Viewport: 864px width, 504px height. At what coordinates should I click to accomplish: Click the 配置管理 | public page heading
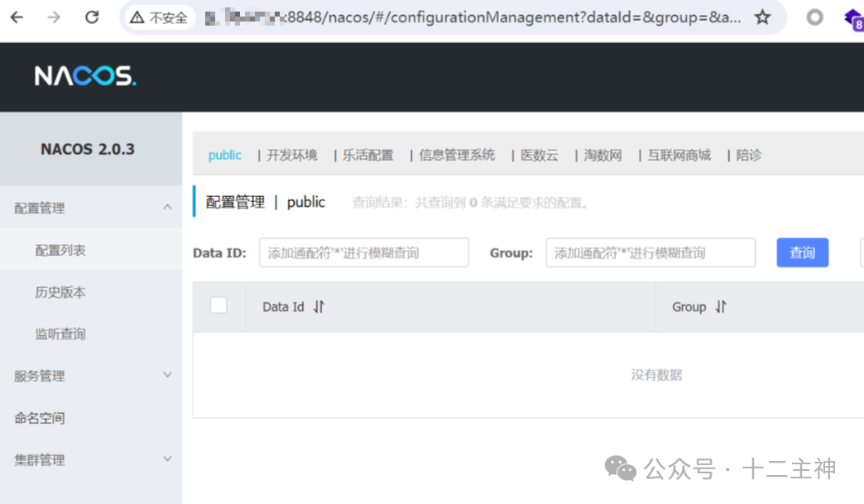266,202
